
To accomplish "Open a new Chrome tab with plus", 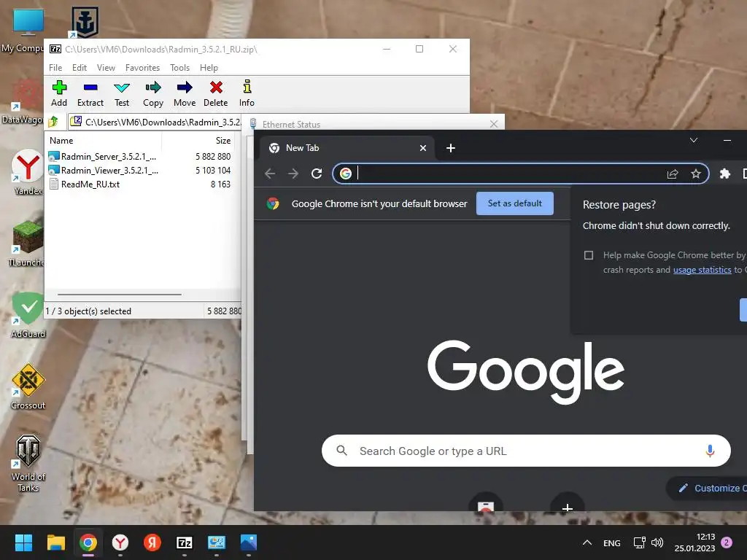I will click(x=451, y=148).
